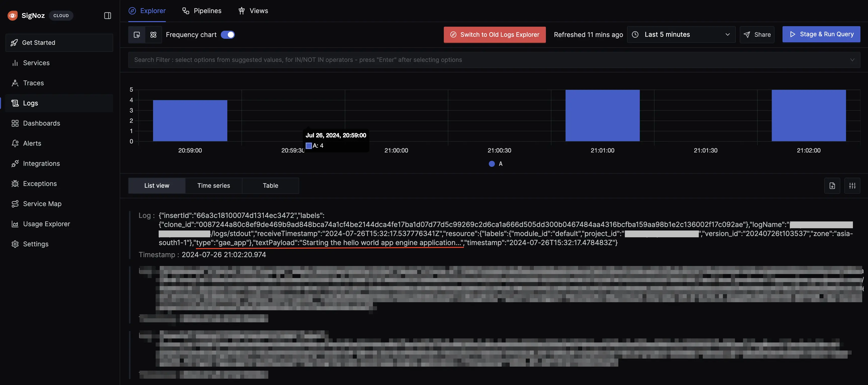Toggle the Frequency chart switch off

tap(228, 35)
